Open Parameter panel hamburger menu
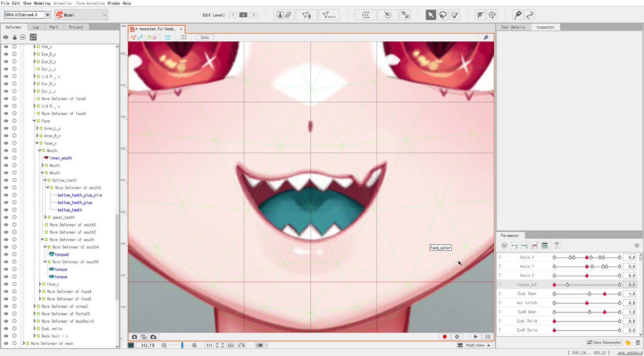Viewport: 644px width, 356px height. (x=637, y=245)
